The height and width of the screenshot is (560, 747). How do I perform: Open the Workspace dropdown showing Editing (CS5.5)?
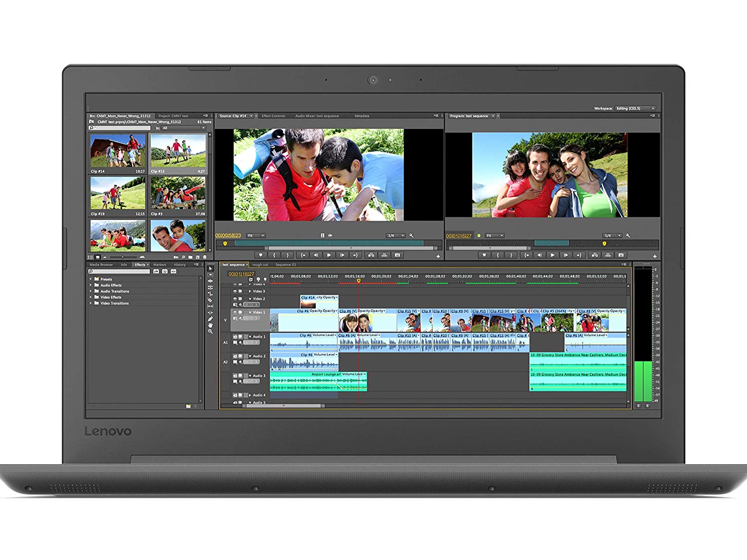635,109
